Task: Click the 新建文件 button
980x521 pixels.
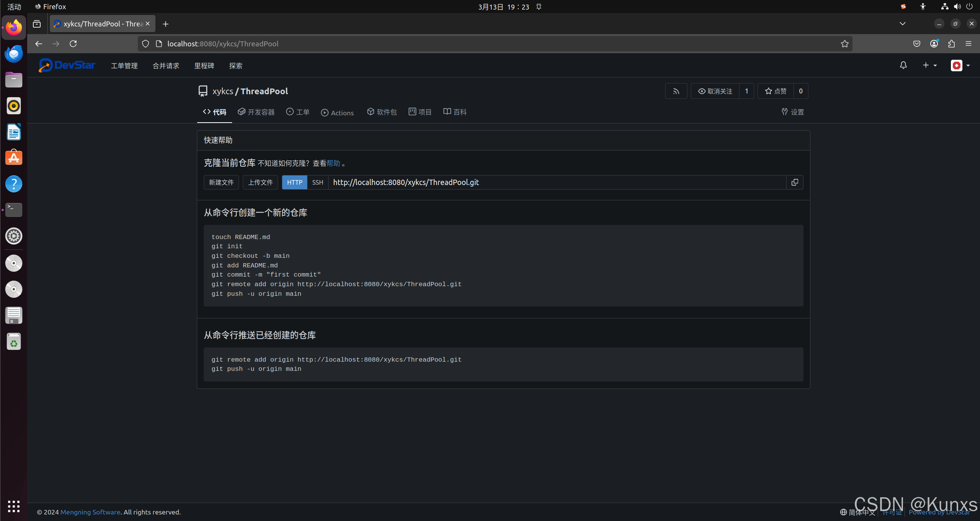Action: click(x=221, y=182)
